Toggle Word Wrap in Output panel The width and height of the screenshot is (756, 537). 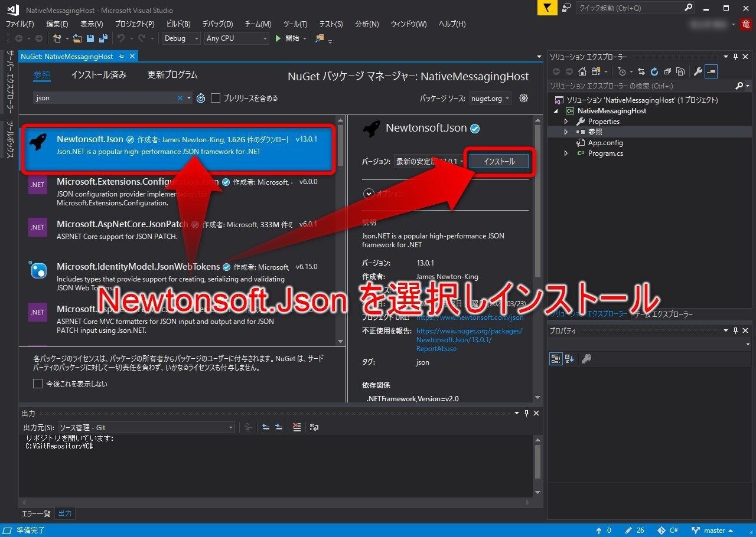pos(314,427)
